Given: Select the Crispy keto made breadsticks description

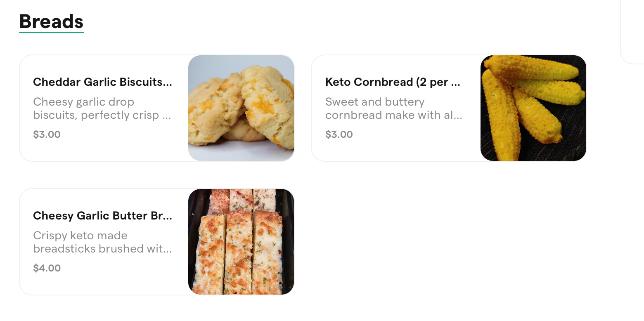Looking at the screenshot, I should (102, 242).
